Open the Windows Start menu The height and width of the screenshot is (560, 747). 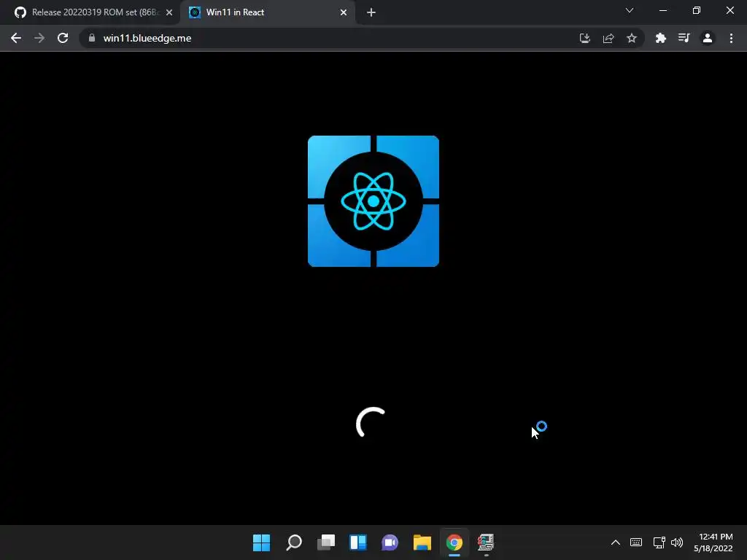click(x=262, y=542)
